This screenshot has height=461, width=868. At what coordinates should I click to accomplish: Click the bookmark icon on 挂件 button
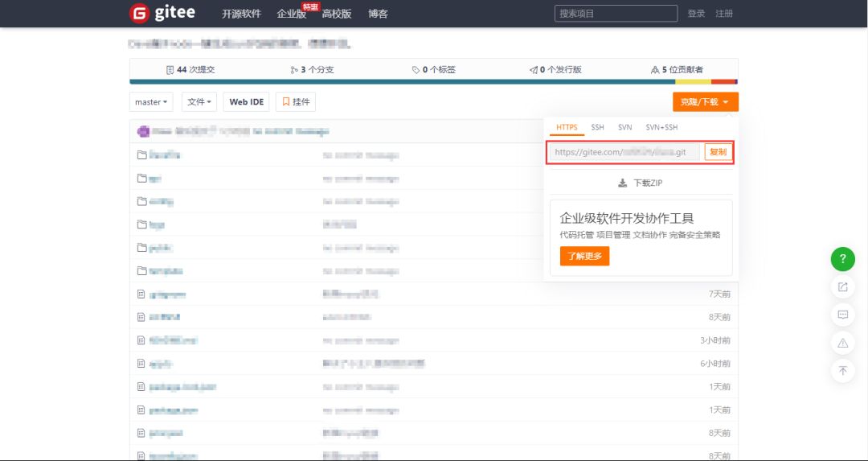tap(286, 102)
